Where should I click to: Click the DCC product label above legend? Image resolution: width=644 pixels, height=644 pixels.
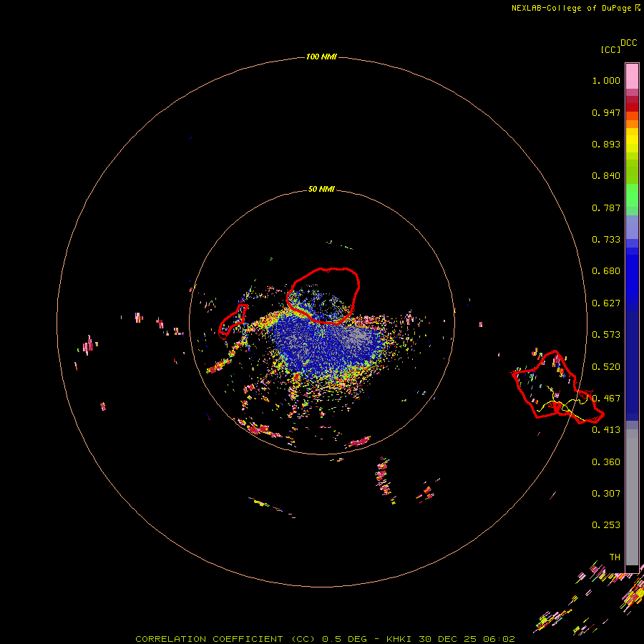pos(628,43)
